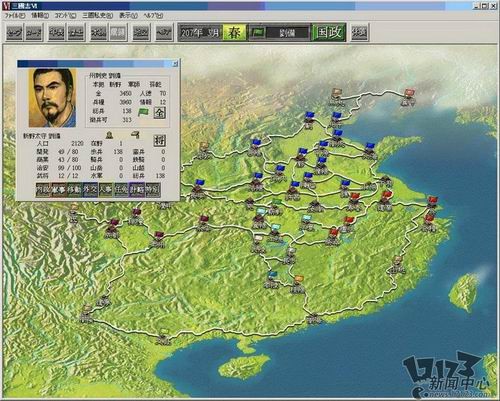Click the 春 season indicator
500x401 pixels.
tap(234, 33)
